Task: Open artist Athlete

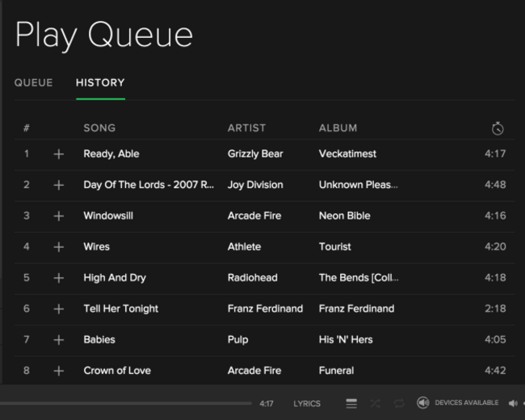Action: pos(244,247)
